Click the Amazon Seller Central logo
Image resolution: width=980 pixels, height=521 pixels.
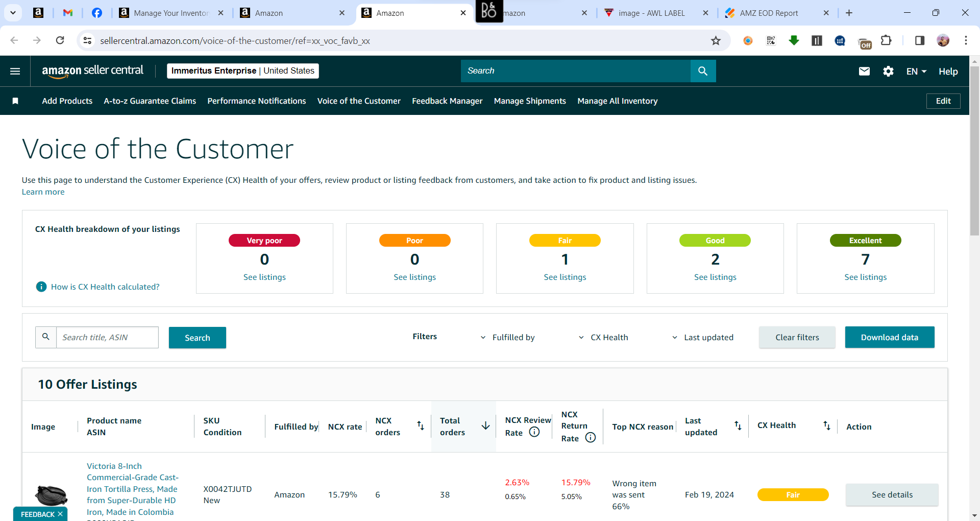[x=93, y=71]
